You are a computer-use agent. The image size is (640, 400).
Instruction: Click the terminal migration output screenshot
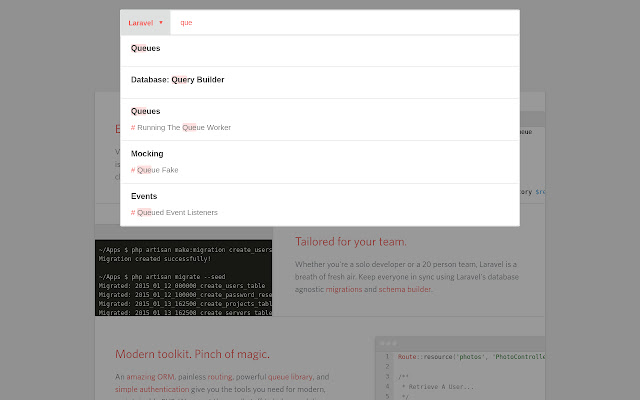(184, 278)
